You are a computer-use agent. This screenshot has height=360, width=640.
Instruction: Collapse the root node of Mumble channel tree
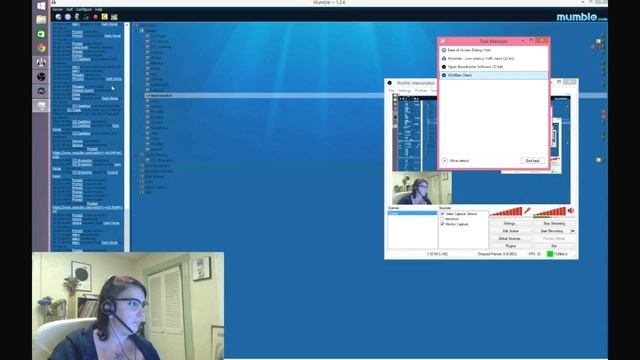point(136,25)
